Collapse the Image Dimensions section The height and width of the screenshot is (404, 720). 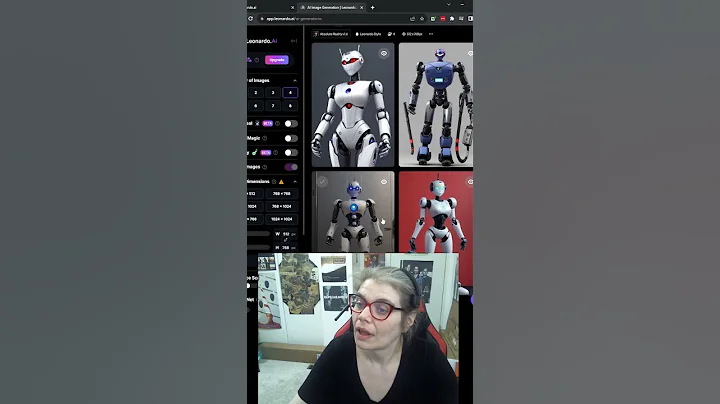(x=295, y=182)
